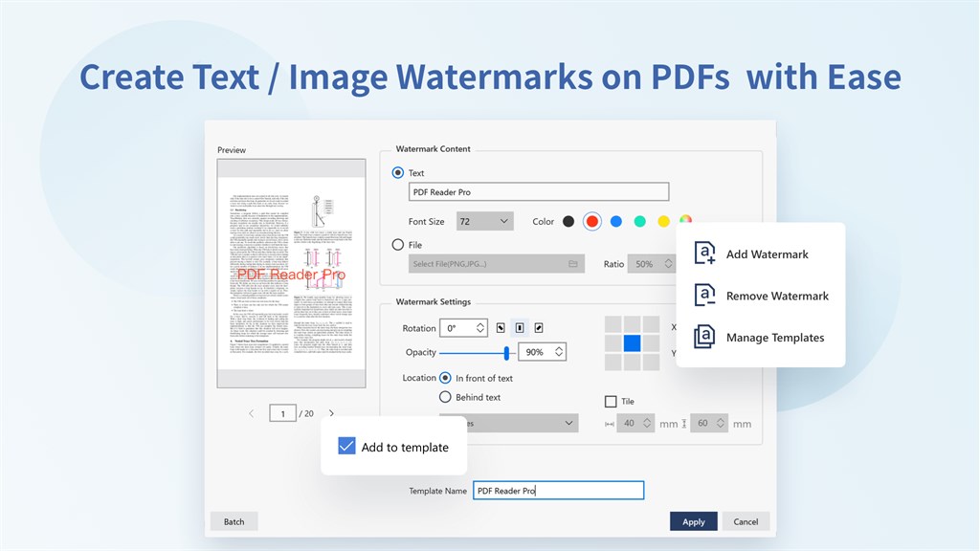Click the folder browse icon in file field

pyautogui.click(x=573, y=264)
